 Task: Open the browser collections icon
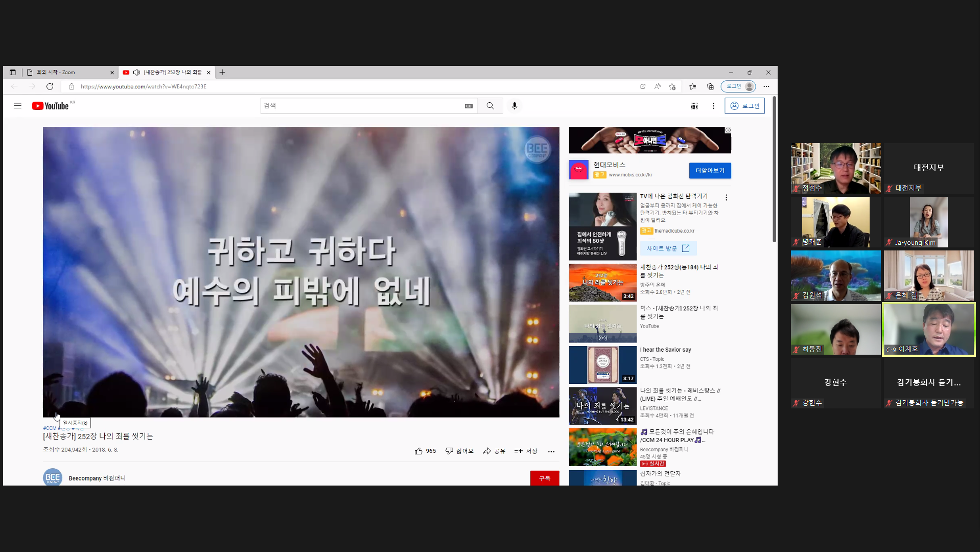[710, 86]
